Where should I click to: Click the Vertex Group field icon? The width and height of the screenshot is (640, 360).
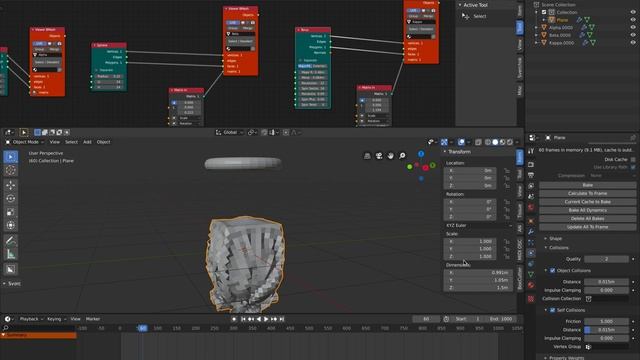(x=589, y=347)
